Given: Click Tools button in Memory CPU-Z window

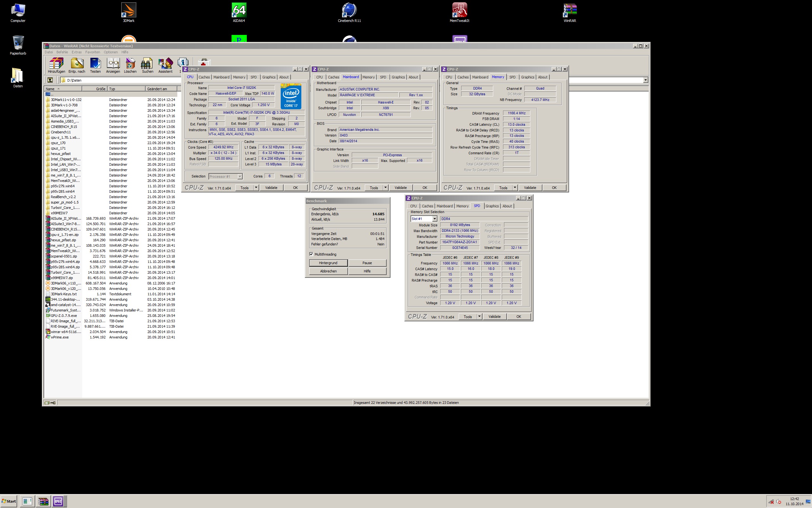Looking at the screenshot, I should click(x=503, y=187).
